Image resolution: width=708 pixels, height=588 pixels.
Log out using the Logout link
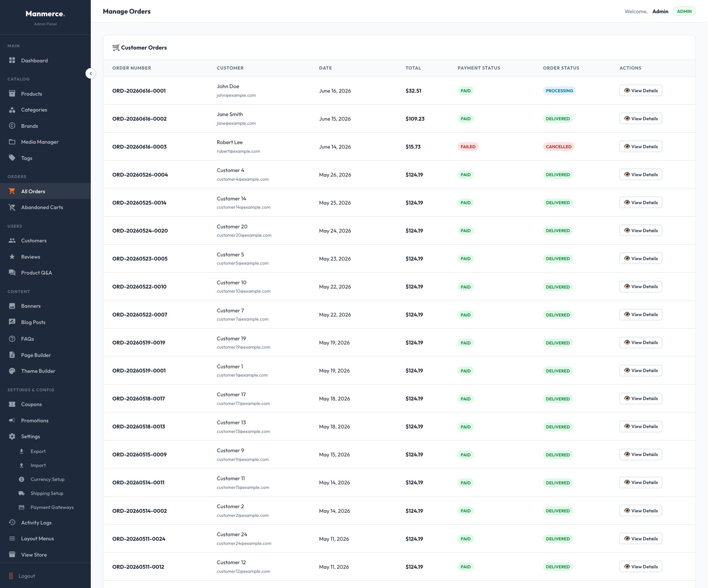[x=26, y=576]
